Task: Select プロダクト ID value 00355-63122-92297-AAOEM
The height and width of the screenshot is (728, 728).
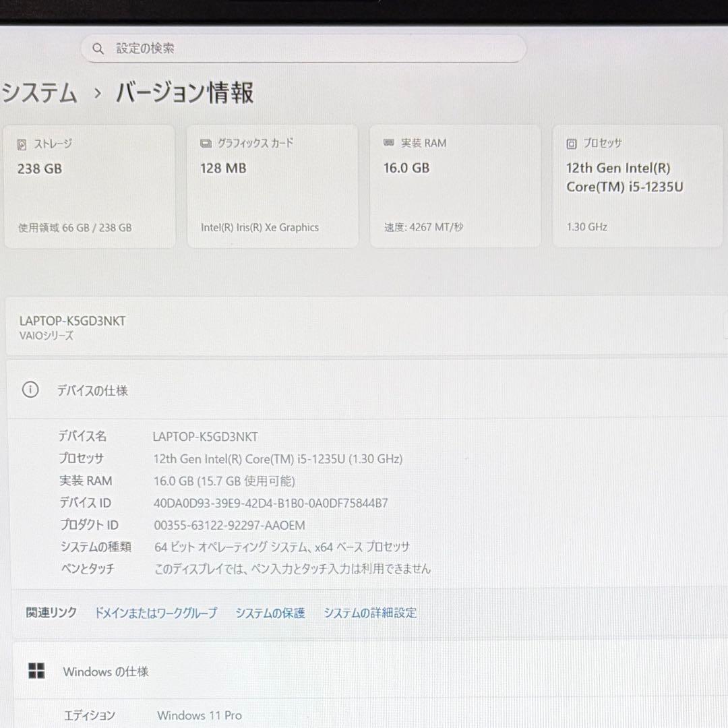Action: click(229, 525)
